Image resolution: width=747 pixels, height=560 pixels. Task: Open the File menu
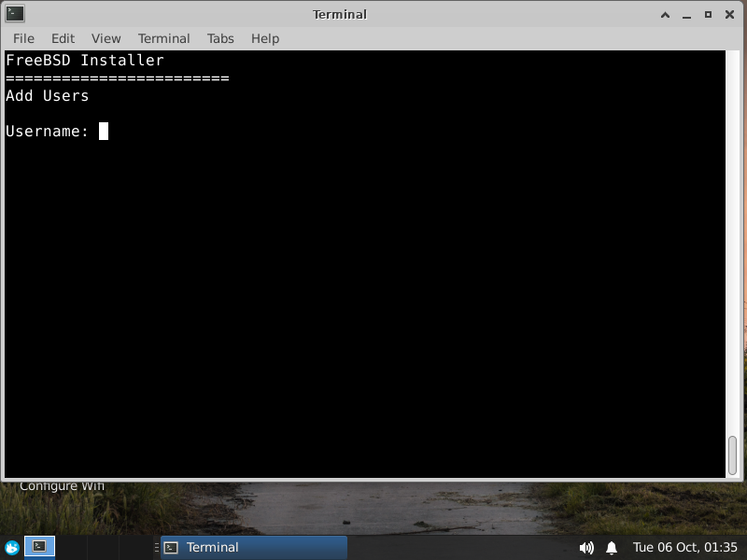[23, 38]
